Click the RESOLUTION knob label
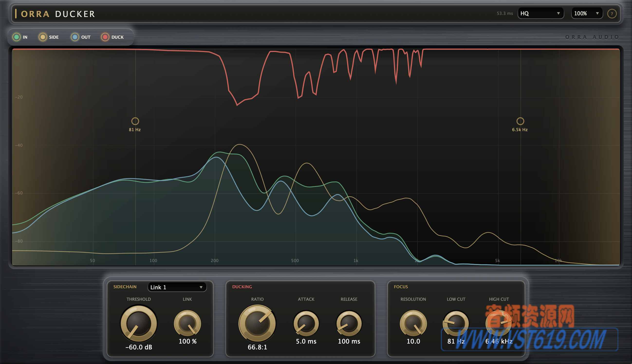 (x=413, y=299)
